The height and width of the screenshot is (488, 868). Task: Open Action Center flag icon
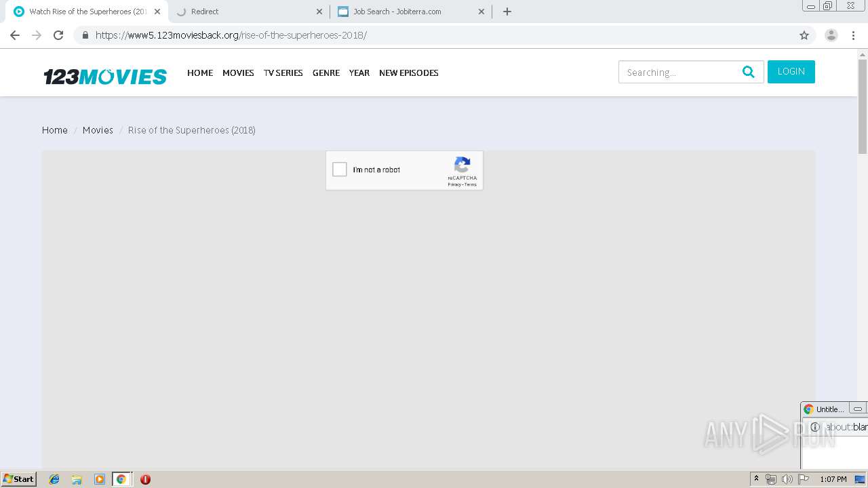pos(804,479)
